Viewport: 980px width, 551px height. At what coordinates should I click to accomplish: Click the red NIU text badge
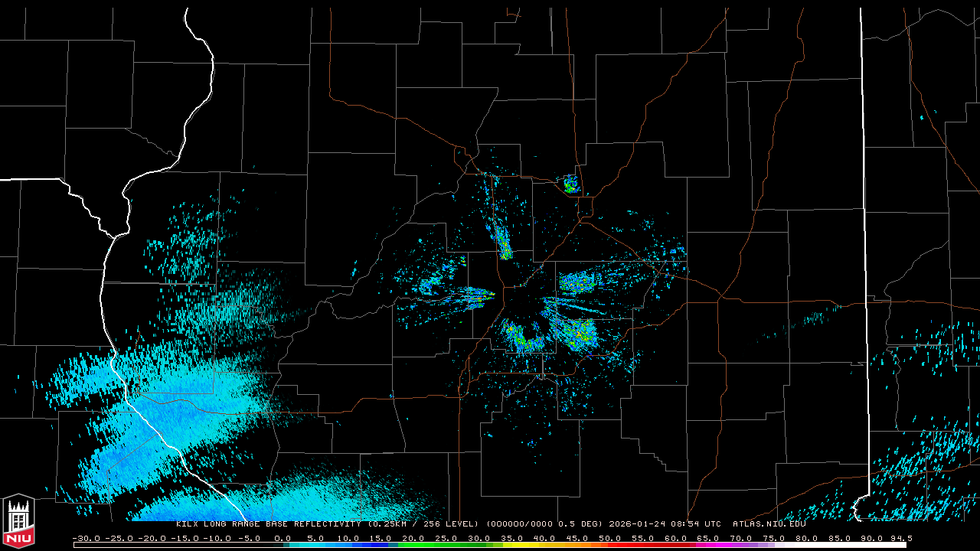pyautogui.click(x=18, y=540)
